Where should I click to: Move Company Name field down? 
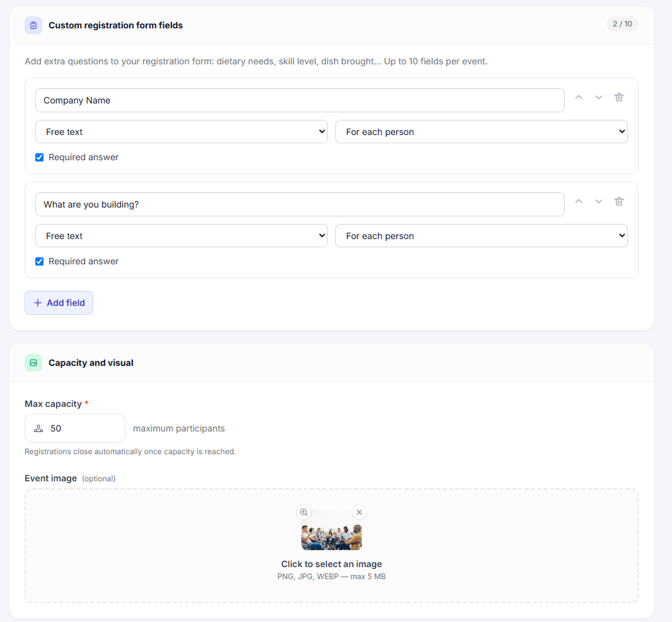coord(599,97)
